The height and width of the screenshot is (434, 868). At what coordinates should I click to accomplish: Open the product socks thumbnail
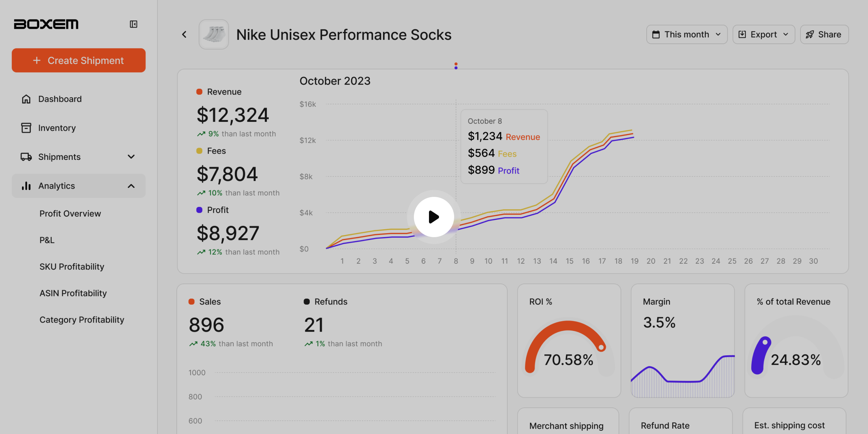tap(214, 34)
